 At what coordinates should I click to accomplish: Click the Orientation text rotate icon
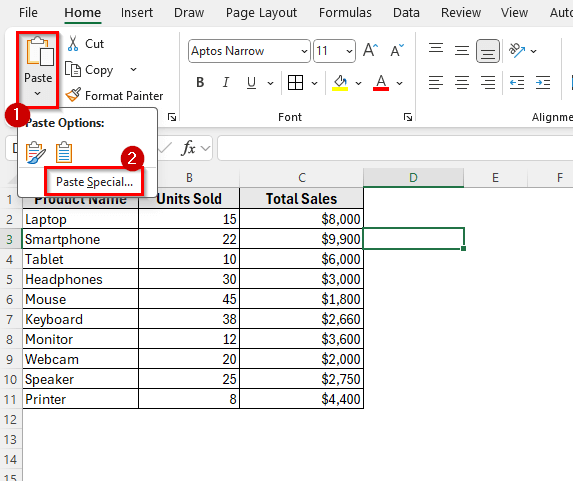click(x=517, y=50)
